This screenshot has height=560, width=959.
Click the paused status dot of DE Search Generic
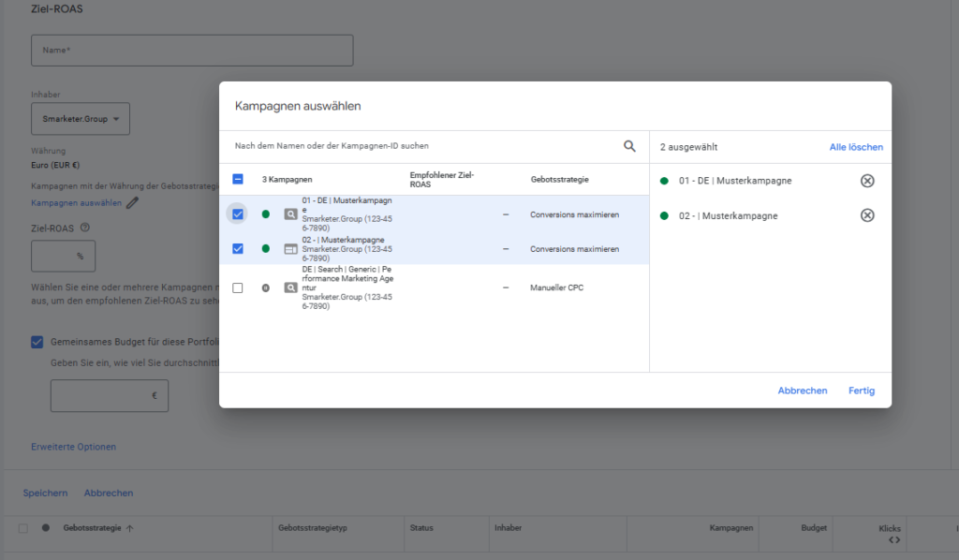point(266,287)
